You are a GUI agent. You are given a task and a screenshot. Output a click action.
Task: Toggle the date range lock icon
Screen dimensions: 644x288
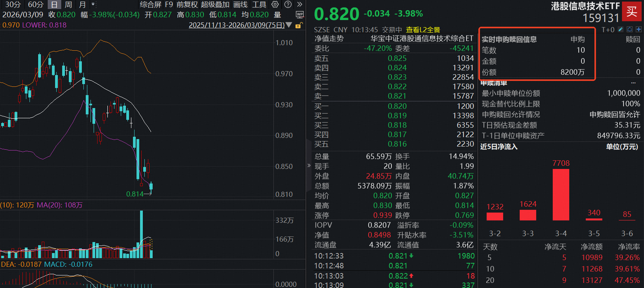(x=299, y=26)
